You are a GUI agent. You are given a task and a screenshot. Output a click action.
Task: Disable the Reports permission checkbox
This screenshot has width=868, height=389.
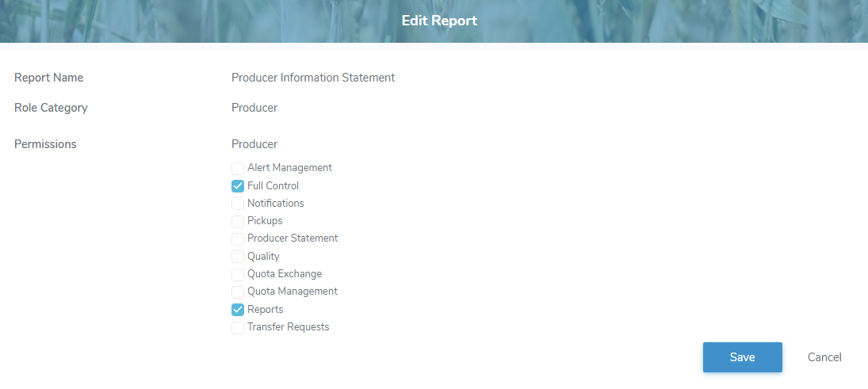point(238,310)
